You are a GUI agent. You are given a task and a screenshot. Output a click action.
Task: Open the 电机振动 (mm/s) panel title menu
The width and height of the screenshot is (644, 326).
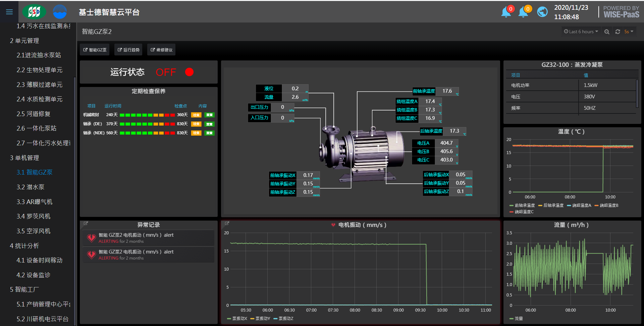362,225
